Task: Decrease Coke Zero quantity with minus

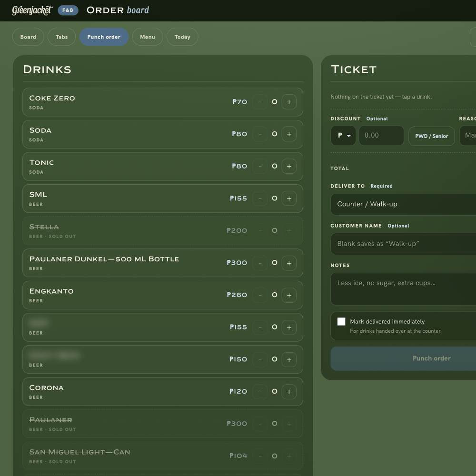Action: click(x=260, y=102)
